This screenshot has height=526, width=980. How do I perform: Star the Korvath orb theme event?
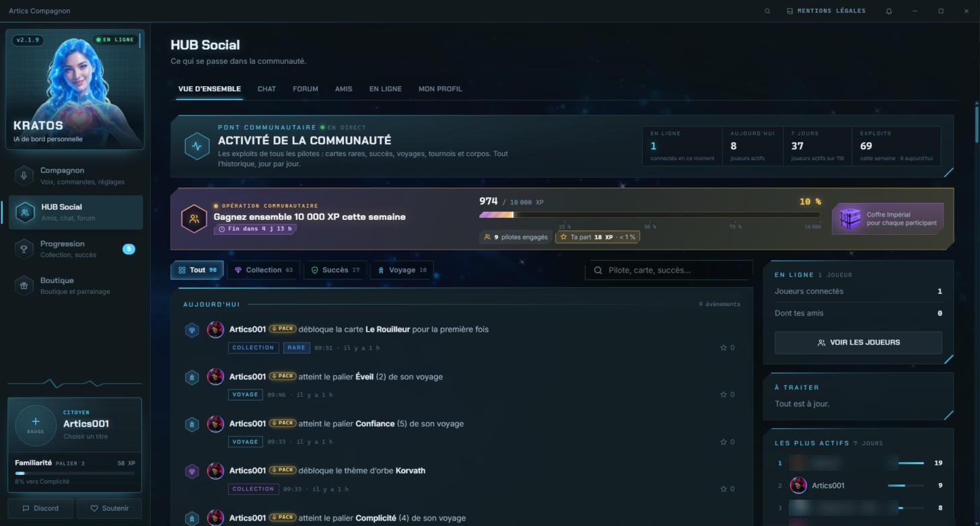pyautogui.click(x=728, y=489)
